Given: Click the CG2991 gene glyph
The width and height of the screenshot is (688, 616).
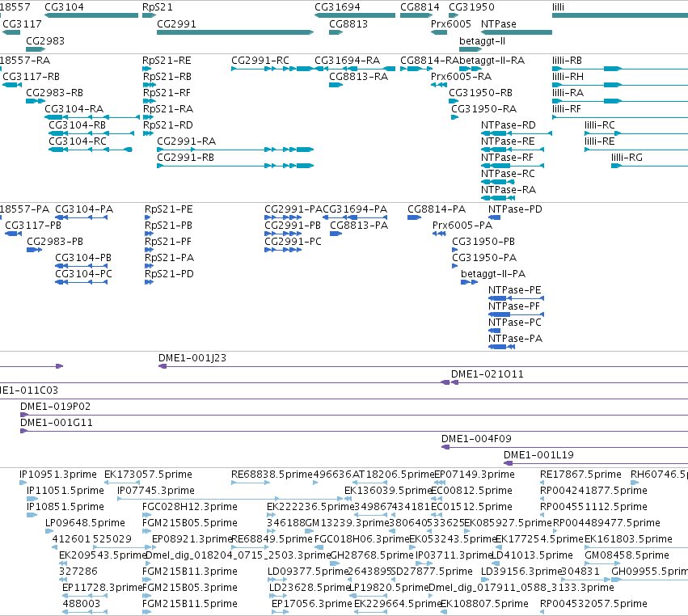Looking at the screenshot, I should click(x=235, y=32).
